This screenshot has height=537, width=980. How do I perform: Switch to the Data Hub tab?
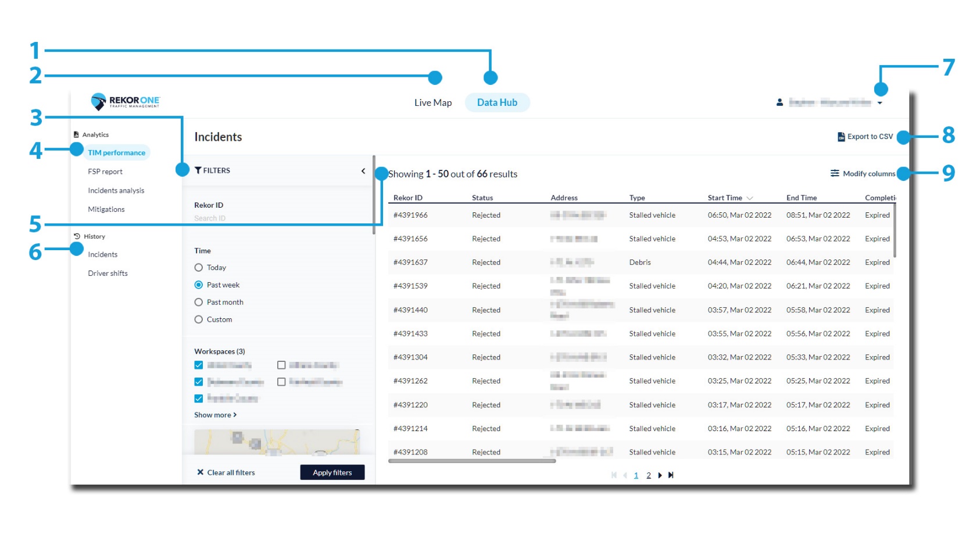click(497, 102)
